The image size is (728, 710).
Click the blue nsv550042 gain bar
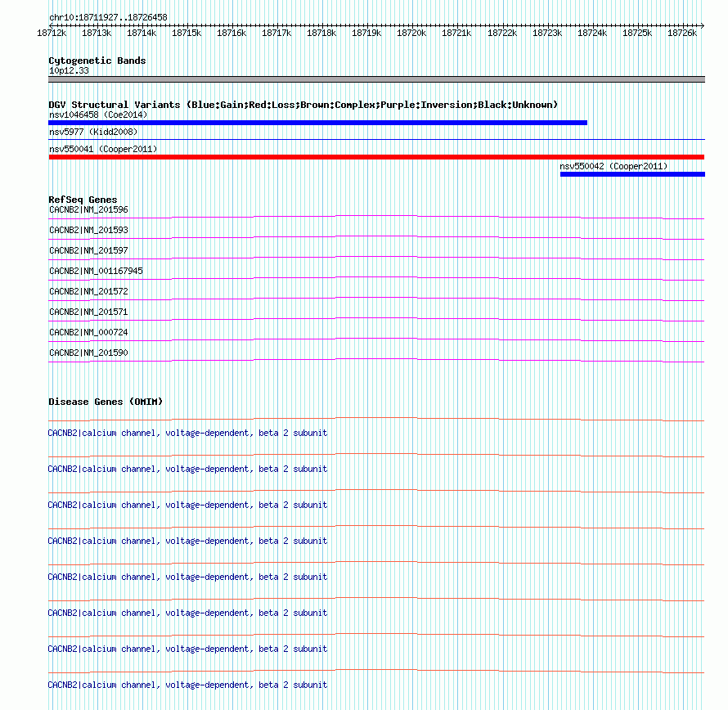(x=632, y=174)
